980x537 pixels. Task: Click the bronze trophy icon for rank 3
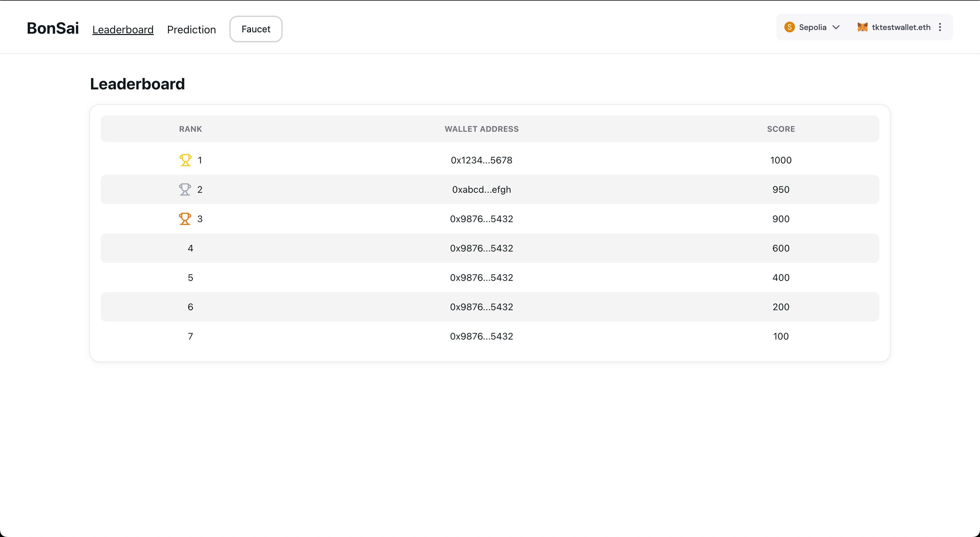[x=184, y=219]
